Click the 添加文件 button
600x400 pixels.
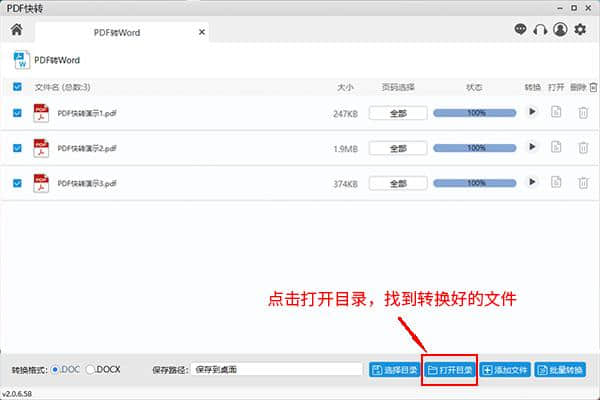pyautogui.click(x=505, y=370)
